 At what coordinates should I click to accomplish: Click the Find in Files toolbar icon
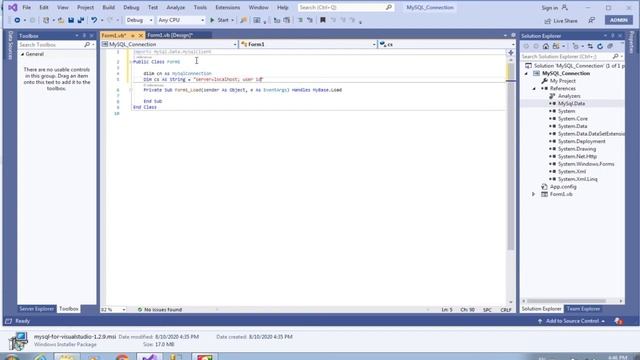pyautogui.click(x=244, y=20)
